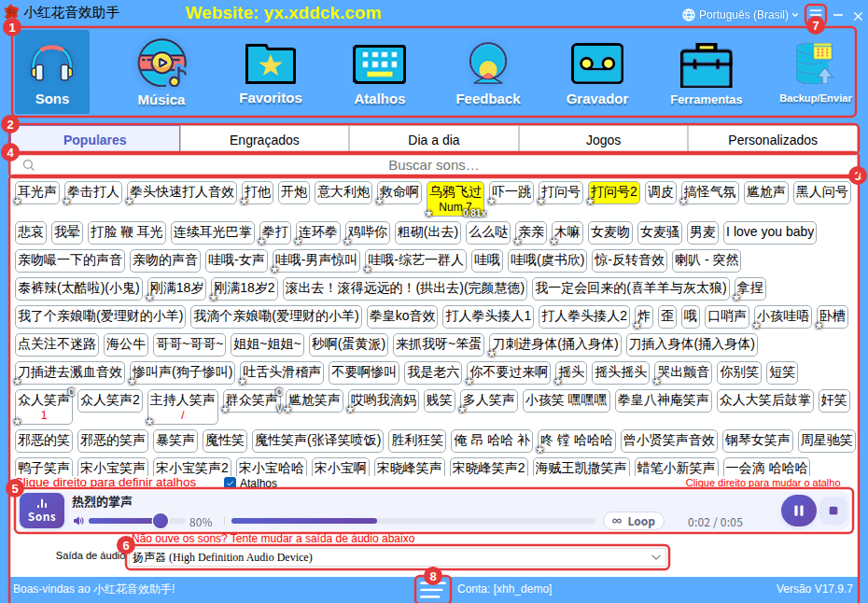This screenshot has height=603, width=868.
Task: Toggle the Atalhos checkbox
Action: 230,483
